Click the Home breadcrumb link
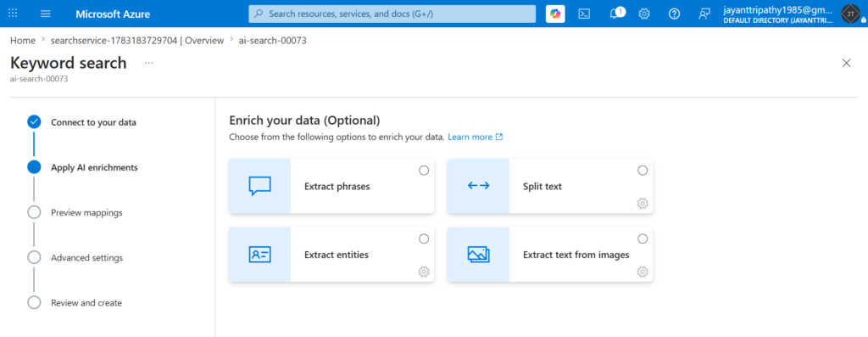This screenshot has width=868, height=337. 23,41
